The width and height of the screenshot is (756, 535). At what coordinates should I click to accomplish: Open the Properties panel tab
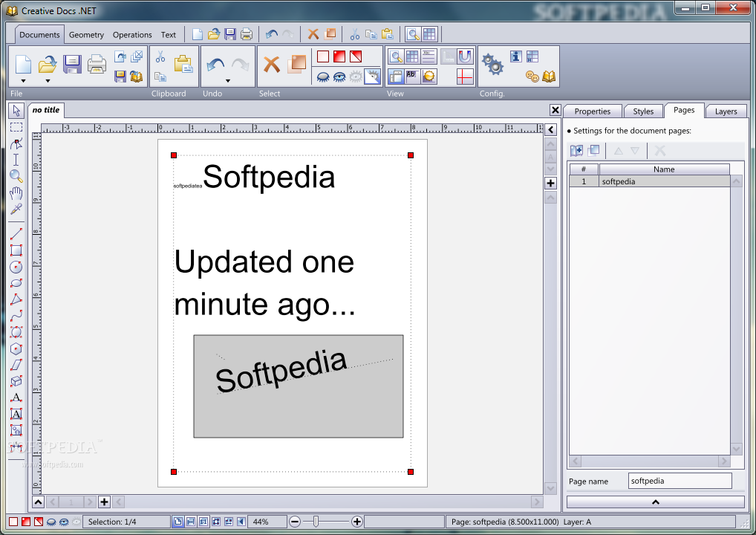pyautogui.click(x=592, y=111)
